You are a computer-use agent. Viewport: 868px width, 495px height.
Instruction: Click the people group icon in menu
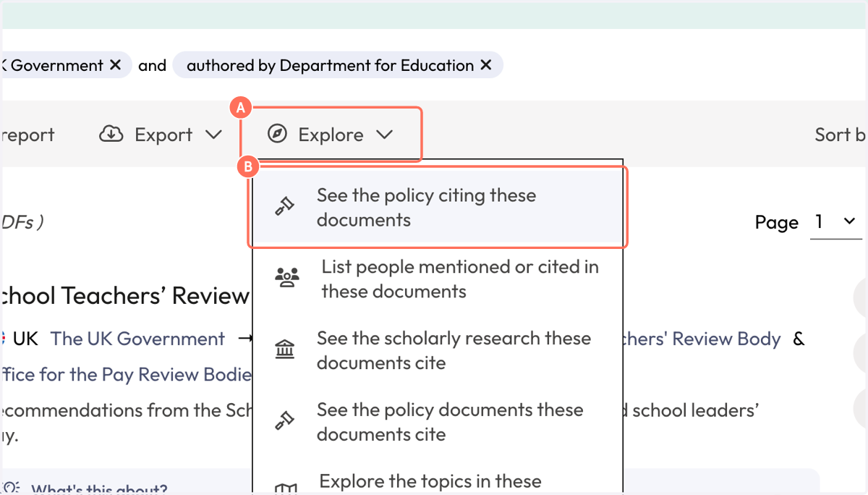point(287,279)
